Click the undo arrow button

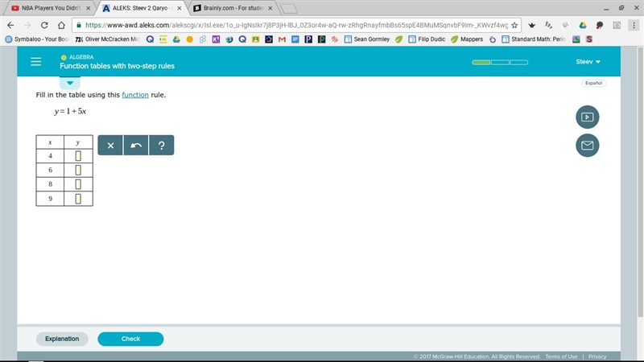point(136,146)
